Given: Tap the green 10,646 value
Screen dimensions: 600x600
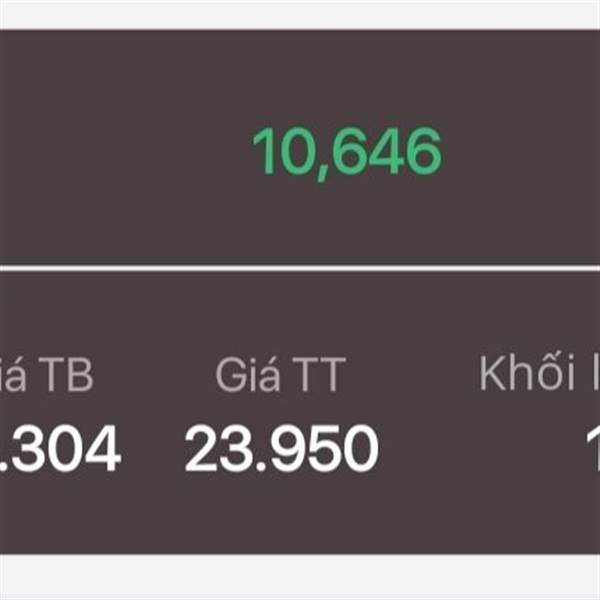Looking at the screenshot, I should 347,152.
